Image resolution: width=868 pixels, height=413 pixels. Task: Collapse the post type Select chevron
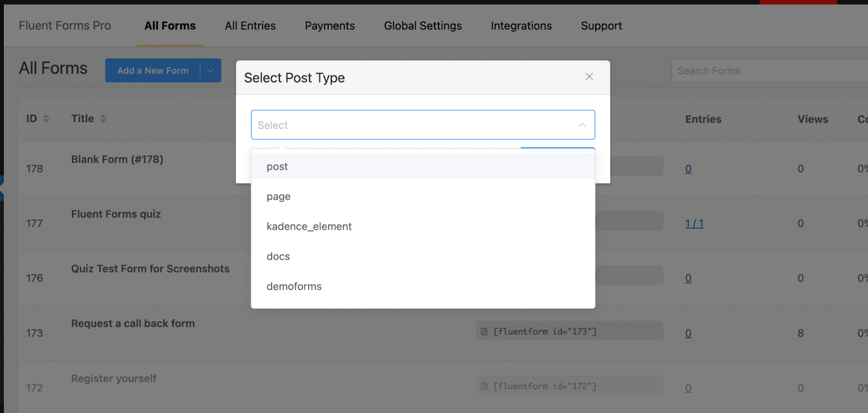[582, 125]
